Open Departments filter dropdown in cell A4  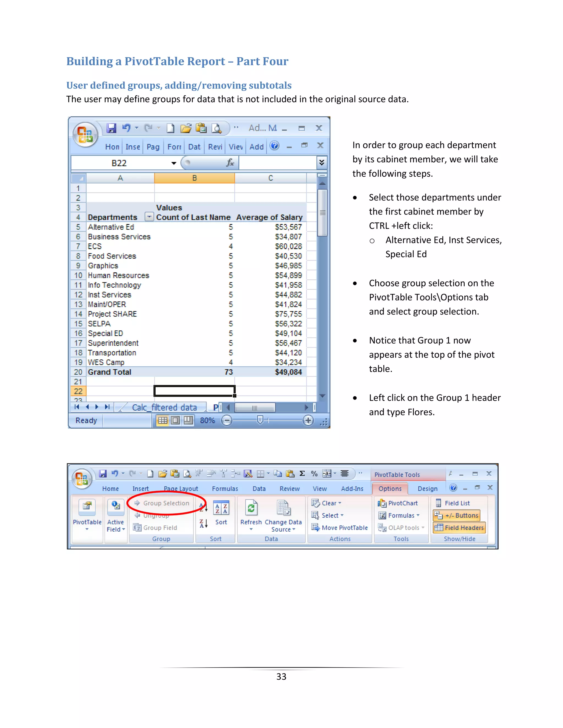pos(150,217)
